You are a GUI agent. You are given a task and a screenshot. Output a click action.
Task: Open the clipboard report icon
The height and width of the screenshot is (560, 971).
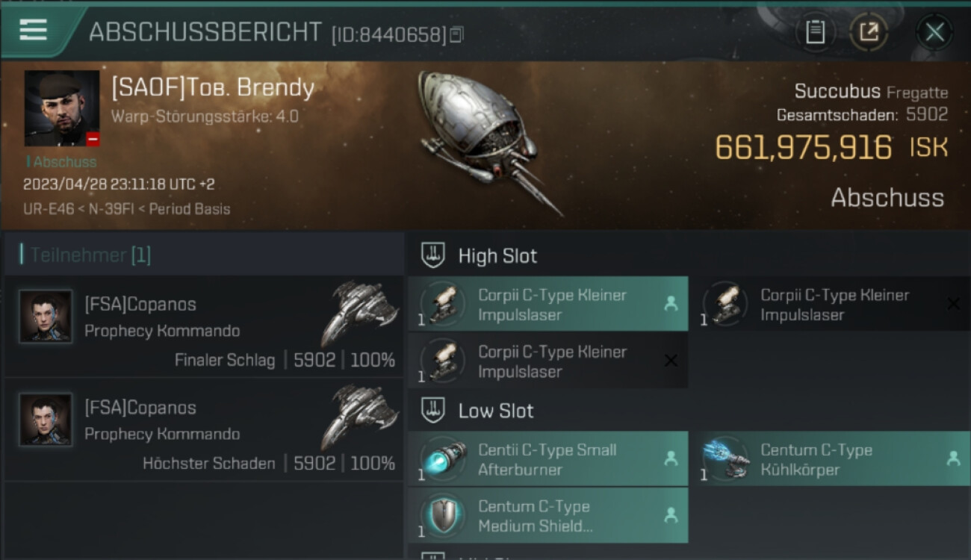click(815, 32)
